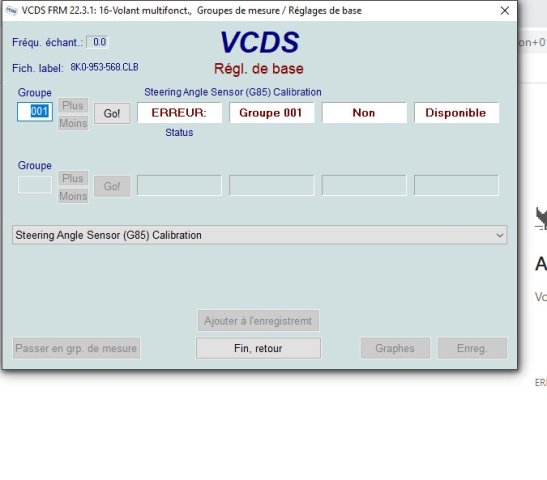The width and height of the screenshot is (547, 480).
Task: Close the VCDS basic settings window
Action: [x=504, y=11]
